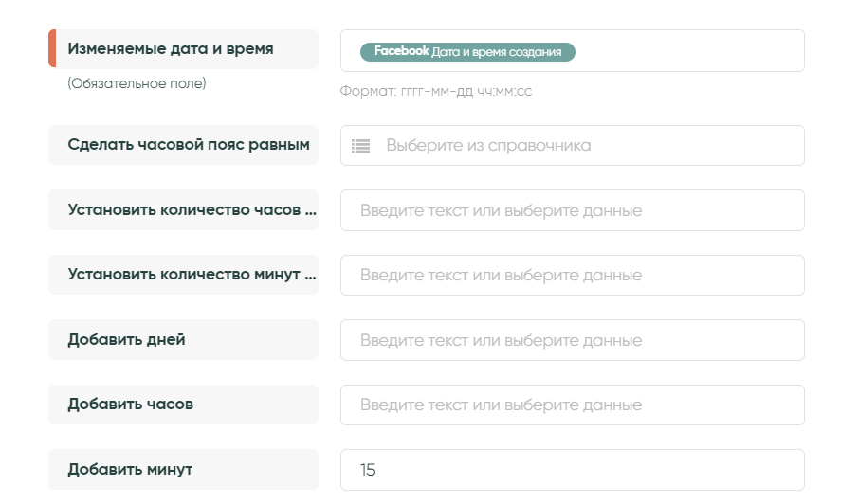The image size is (859, 504).
Task: Focus the set minutes count input field
Action: coord(572,276)
